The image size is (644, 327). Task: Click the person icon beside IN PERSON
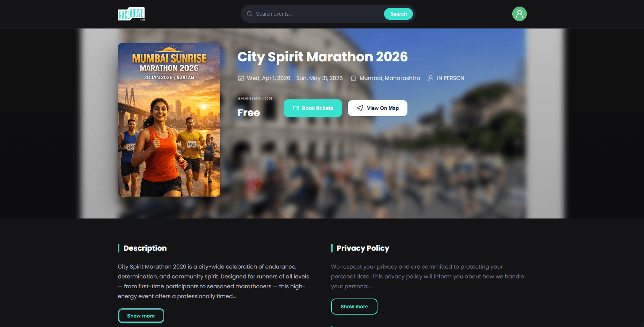coord(431,78)
